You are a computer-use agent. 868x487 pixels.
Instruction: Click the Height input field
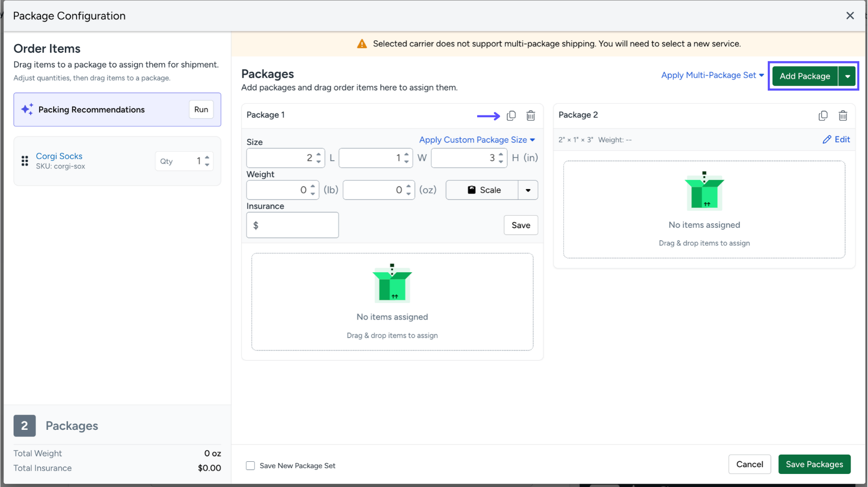[469, 157]
